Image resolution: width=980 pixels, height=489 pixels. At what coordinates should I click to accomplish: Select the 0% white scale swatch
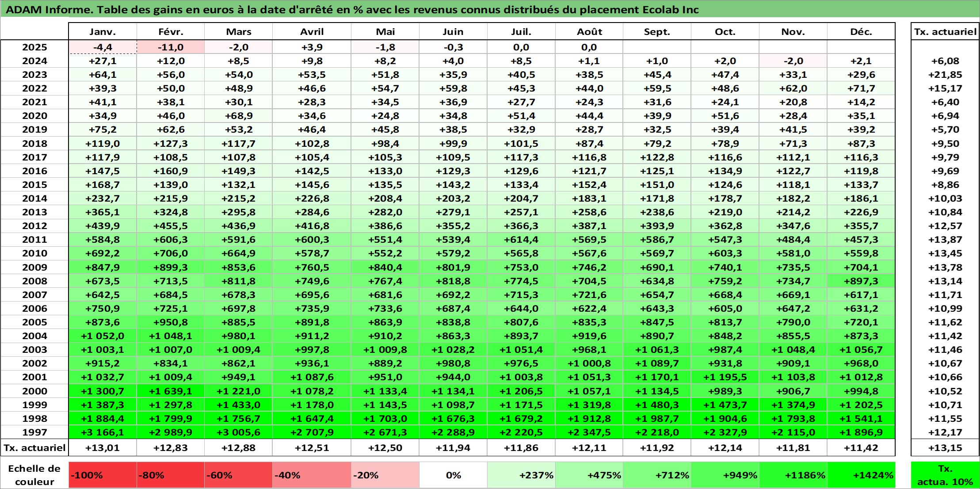tap(453, 475)
